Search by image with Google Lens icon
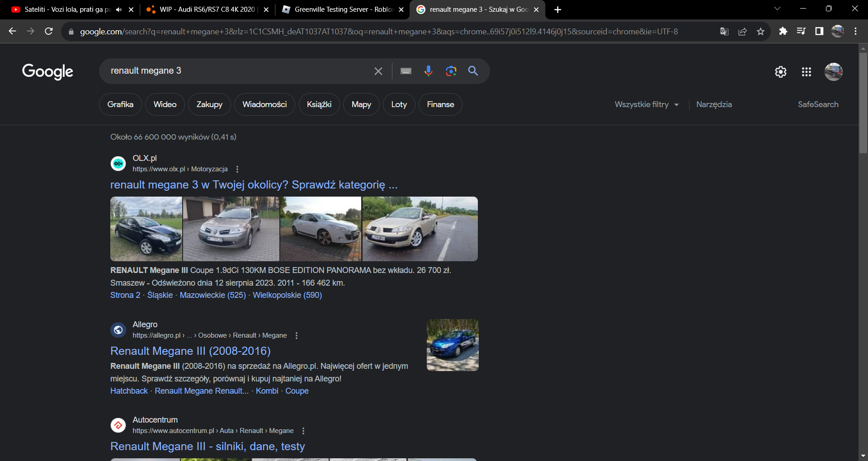 (x=451, y=71)
